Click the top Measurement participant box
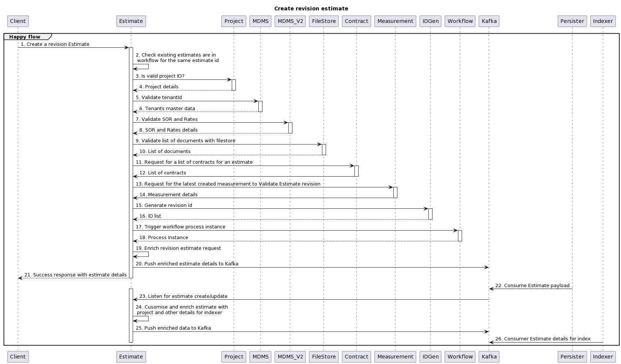 tap(395, 21)
